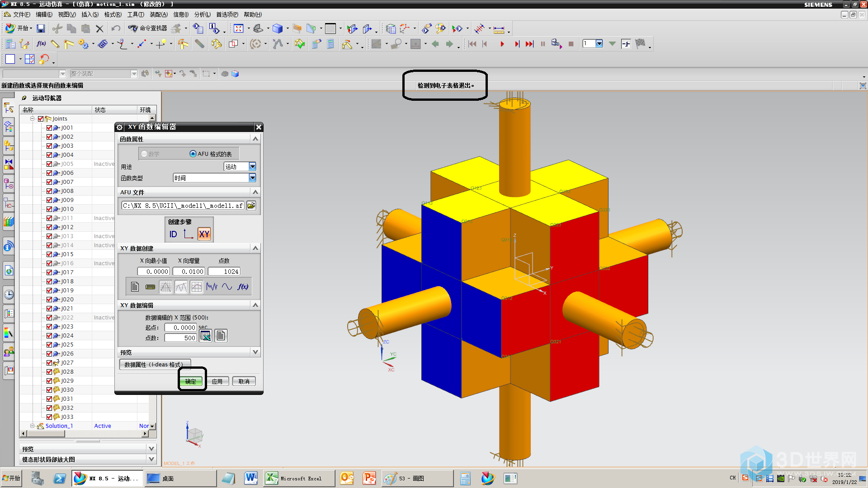Screen dimensions: 868x488
Task: Toggle the Joints group checkbox
Action: point(41,119)
